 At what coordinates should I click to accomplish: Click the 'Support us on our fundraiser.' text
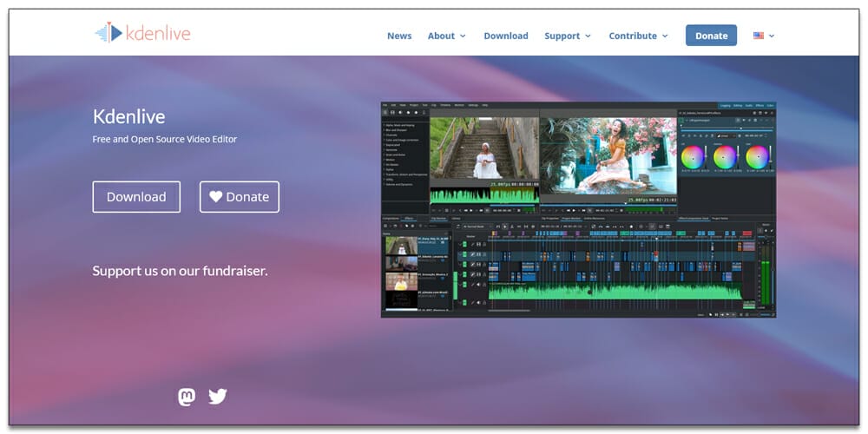180,271
